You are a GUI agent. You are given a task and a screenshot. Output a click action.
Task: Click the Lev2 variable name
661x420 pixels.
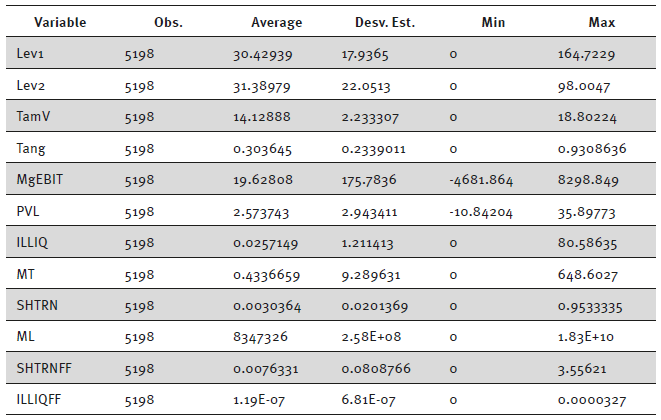point(32,86)
